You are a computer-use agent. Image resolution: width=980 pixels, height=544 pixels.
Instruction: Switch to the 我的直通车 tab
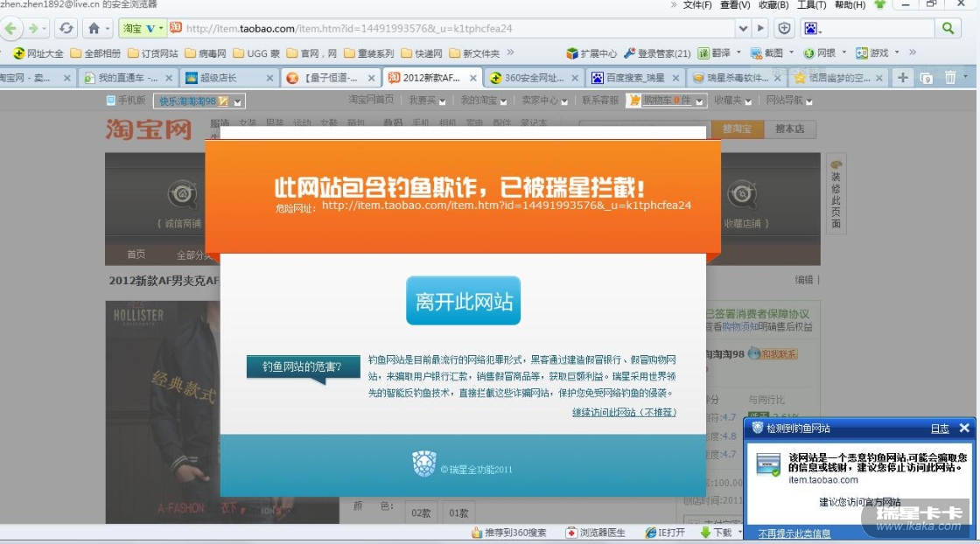tap(129, 78)
